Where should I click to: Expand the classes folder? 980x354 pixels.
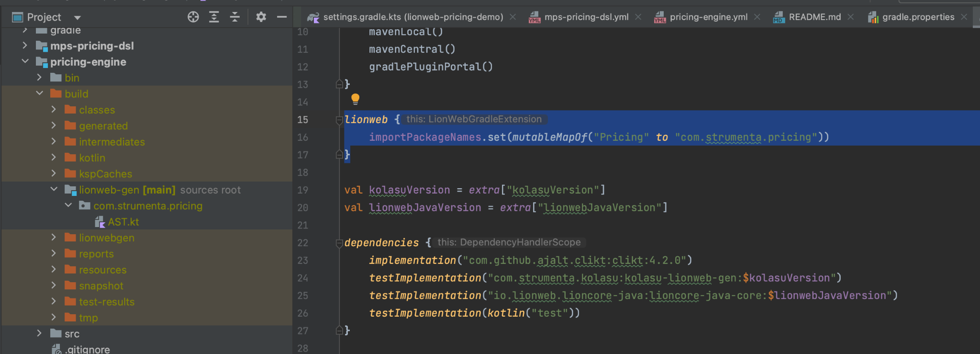tap(54, 109)
